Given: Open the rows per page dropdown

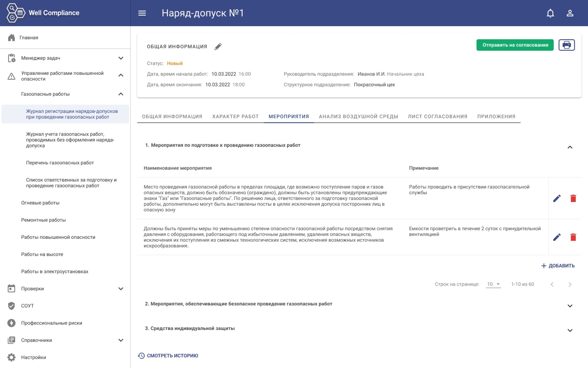Looking at the screenshot, I should pyautogui.click(x=493, y=284).
